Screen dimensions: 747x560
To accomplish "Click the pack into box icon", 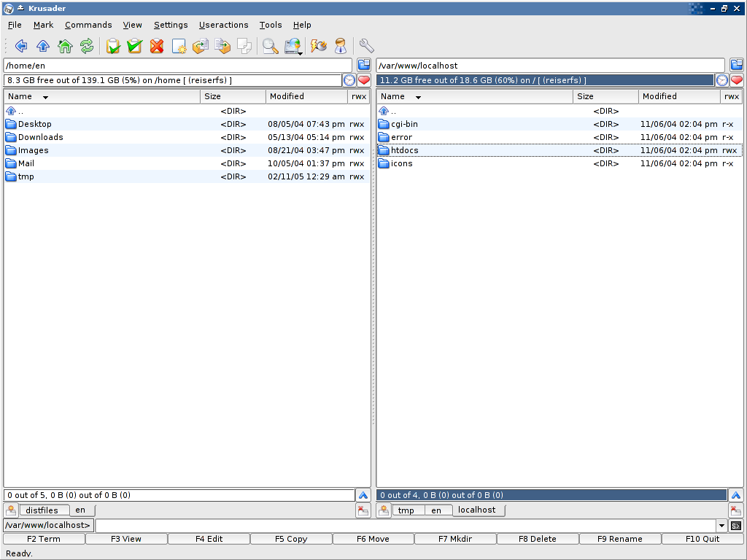I will (222, 46).
